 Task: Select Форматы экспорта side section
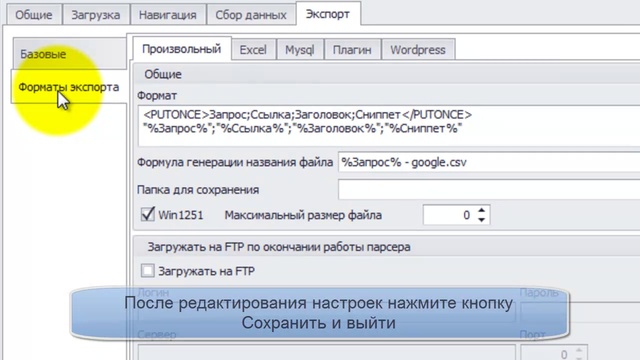[69, 87]
